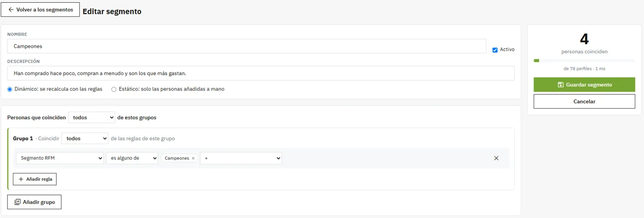Screen dimensions: 644x218
Task: Open the 'es alguno de' operator dropdown
Action: click(132, 158)
